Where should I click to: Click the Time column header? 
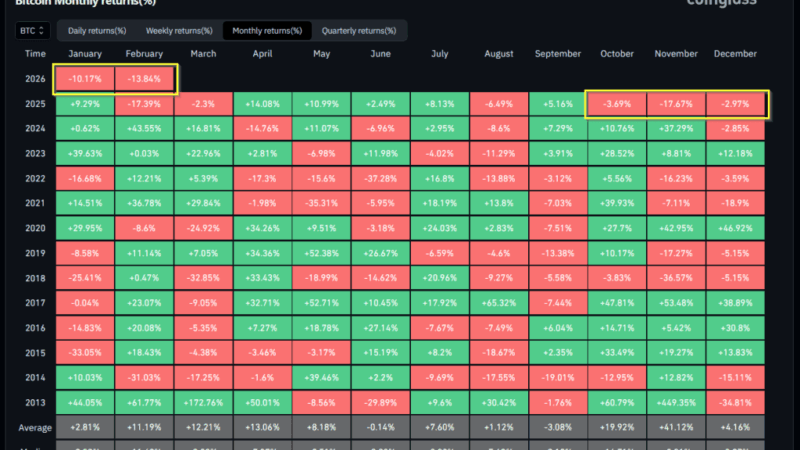click(35, 54)
